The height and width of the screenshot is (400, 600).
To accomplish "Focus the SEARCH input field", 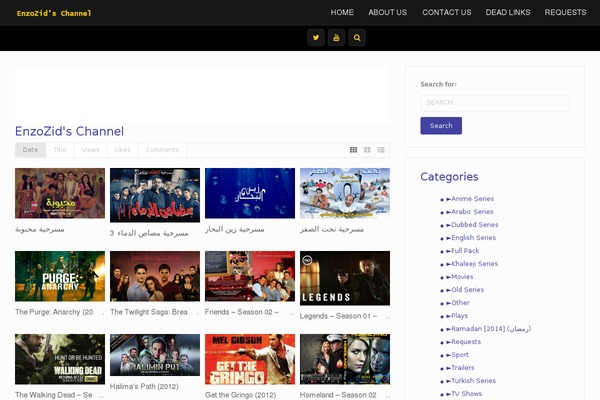I will tap(495, 103).
